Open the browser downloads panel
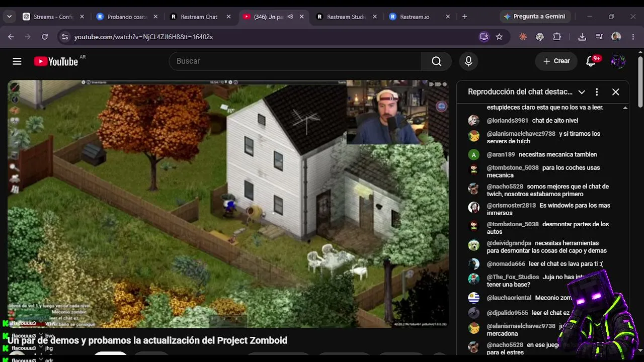Image resolution: width=644 pixels, height=362 pixels. click(x=582, y=37)
